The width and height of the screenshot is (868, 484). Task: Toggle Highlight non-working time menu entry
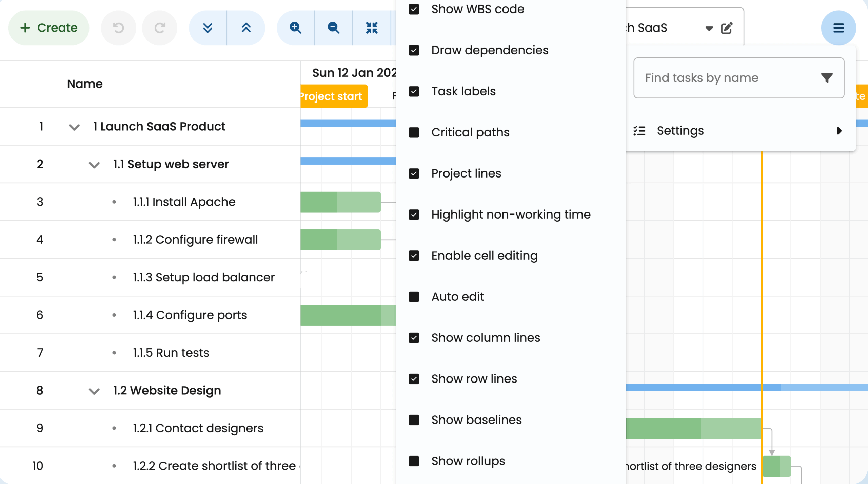point(414,215)
